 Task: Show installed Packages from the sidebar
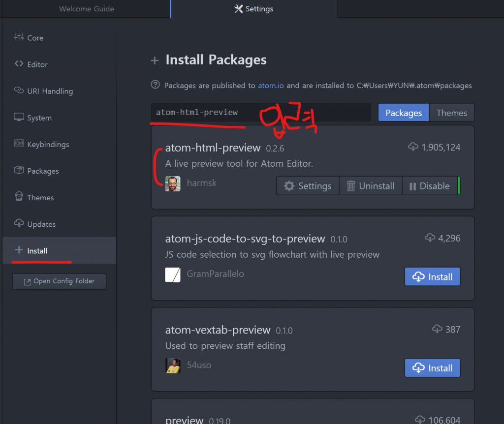[x=59, y=171]
